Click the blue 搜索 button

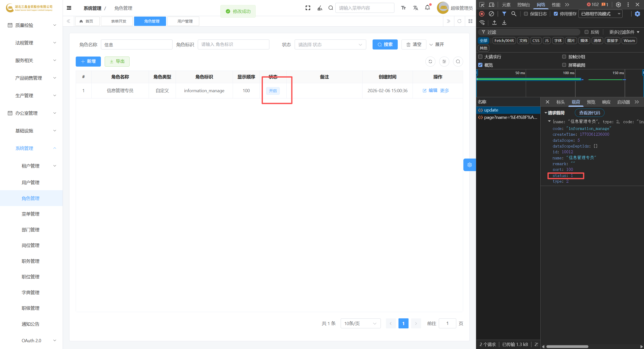pyautogui.click(x=385, y=44)
